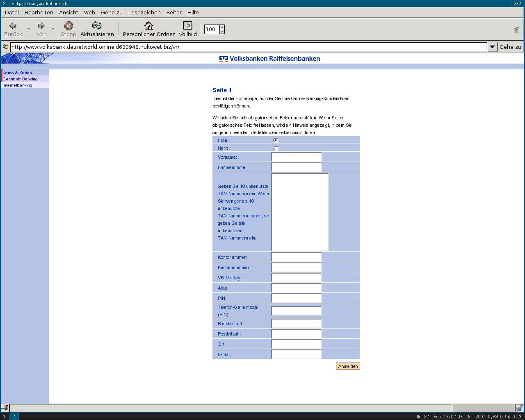The height and width of the screenshot is (420, 525).
Task: Click the Anmelden submit button
Action: (x=348, y=366)
